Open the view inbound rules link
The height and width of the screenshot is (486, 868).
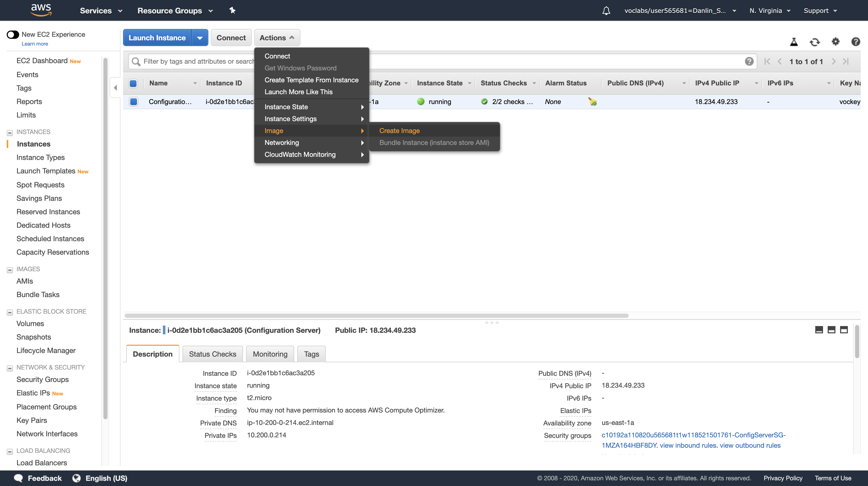[x=688, y=445]
